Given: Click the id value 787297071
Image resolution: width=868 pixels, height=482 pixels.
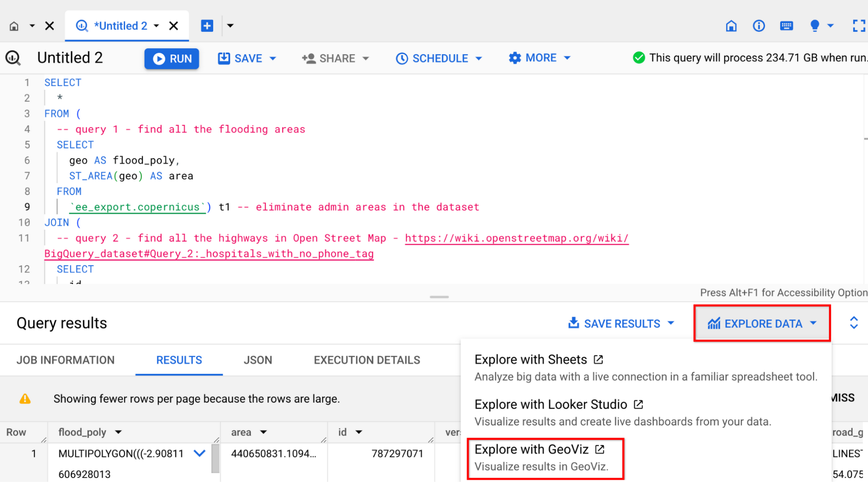Looking at the screenshot, I should [x=397, y=454].
